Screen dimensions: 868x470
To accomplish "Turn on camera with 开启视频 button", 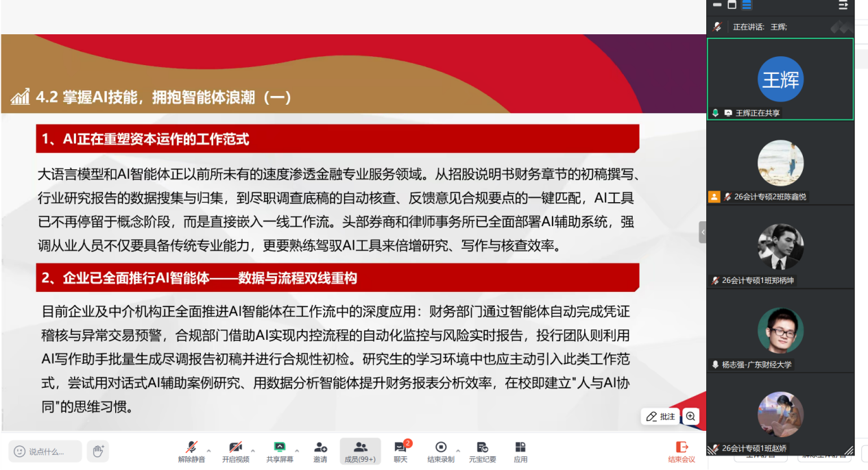I will pyautogui.click(x=235, y=451).
